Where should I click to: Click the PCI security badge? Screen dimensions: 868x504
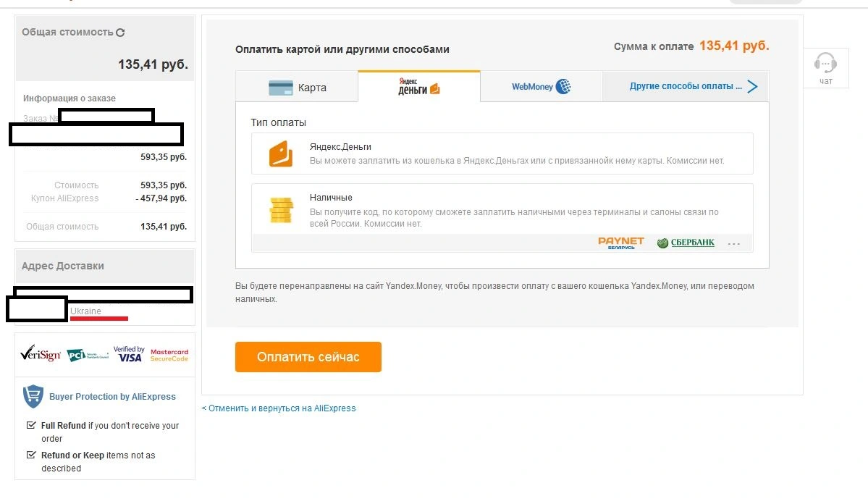tap(88, 355)
